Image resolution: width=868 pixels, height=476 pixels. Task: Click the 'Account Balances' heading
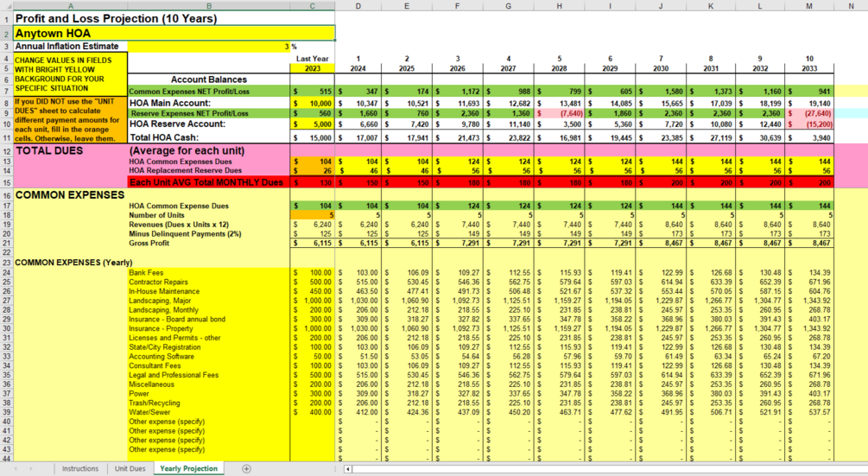coord(209,79)
